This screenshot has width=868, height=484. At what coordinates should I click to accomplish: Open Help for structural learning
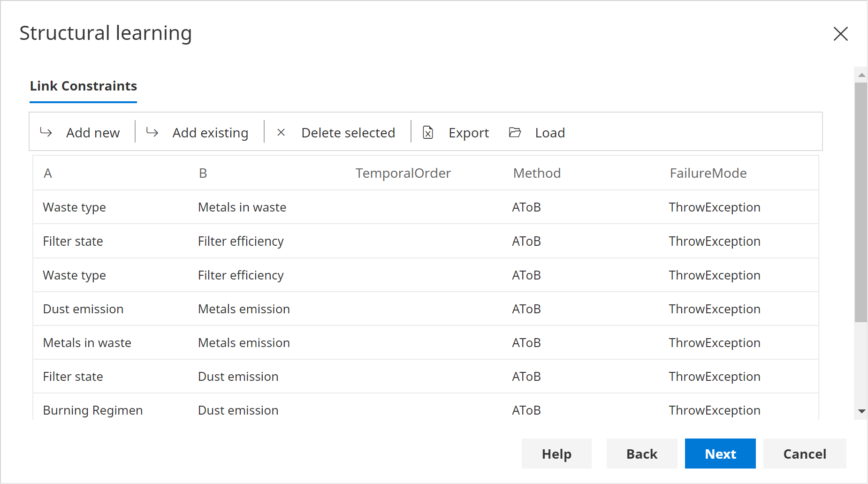click(556, 454)
